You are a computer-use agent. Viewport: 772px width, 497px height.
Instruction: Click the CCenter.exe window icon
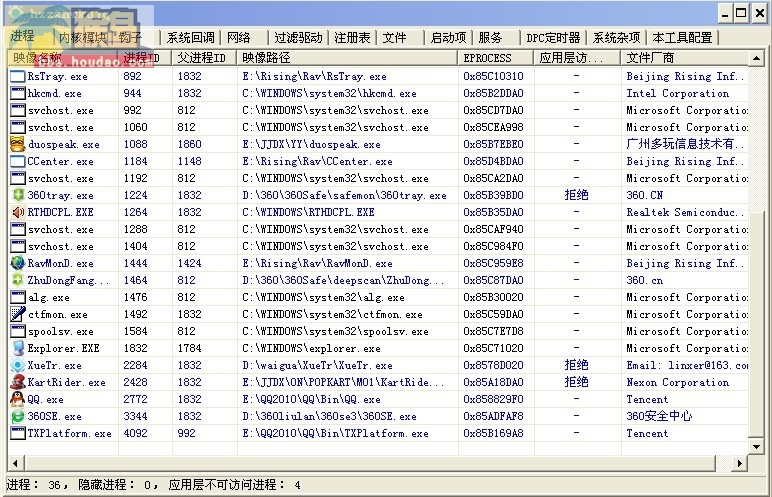(18, 161)
